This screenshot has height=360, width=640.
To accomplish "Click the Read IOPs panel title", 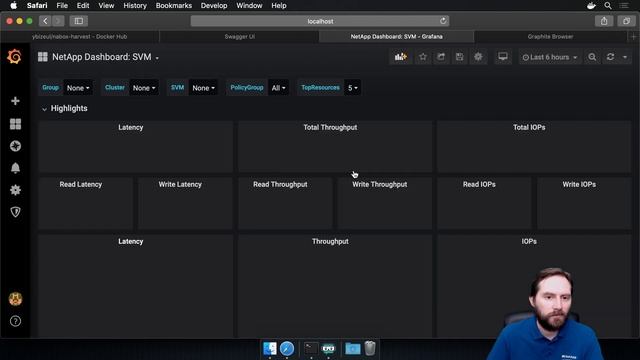I will [x=479, y=184].
